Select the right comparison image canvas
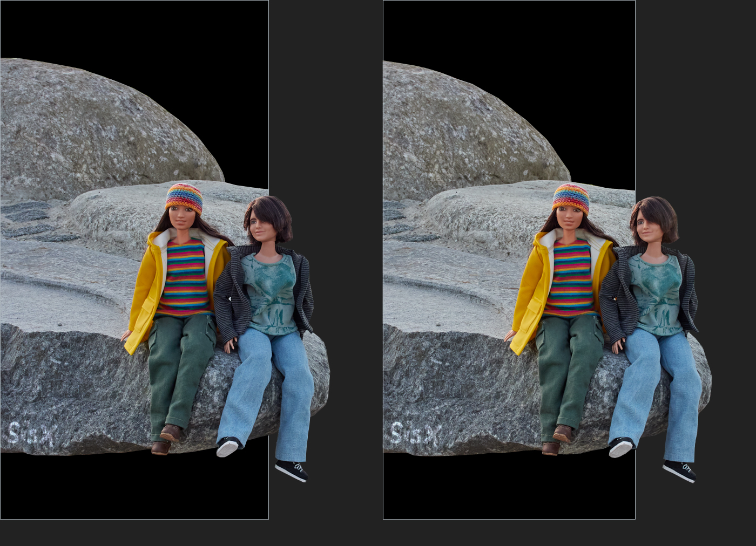The height and width of the screenshot is (546, 756). pos(509,260)
